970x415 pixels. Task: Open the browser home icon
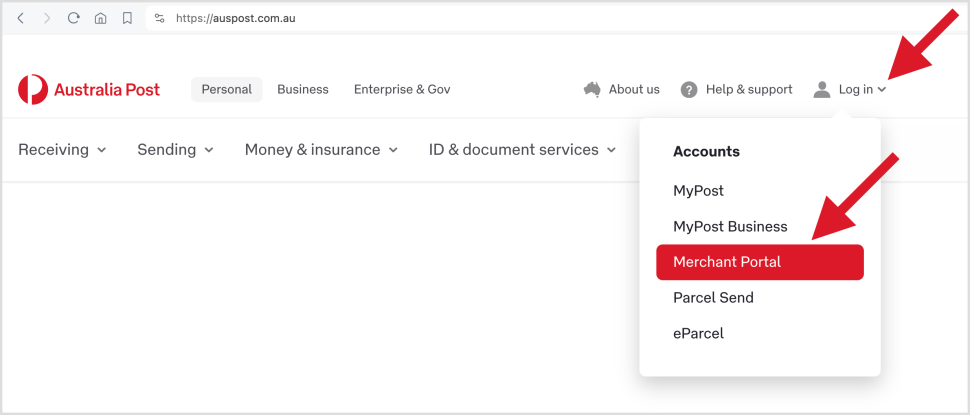tap(100, 19)
